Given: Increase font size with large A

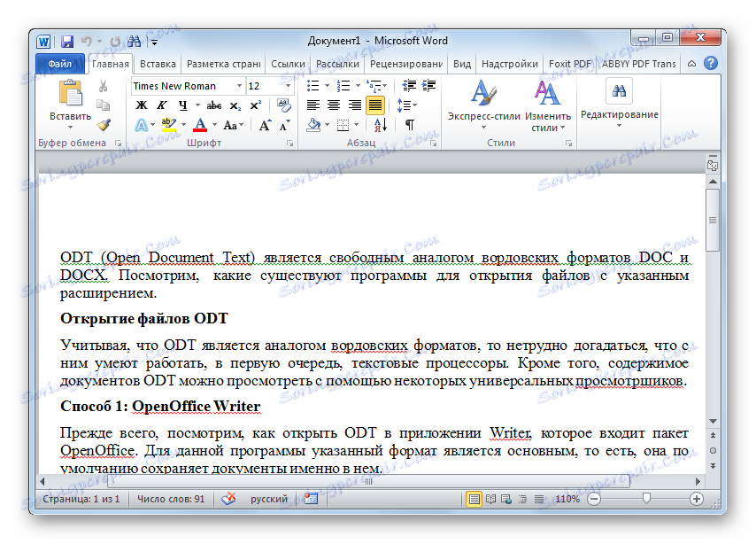Looking at the screenshot, I should coord(265,125).
